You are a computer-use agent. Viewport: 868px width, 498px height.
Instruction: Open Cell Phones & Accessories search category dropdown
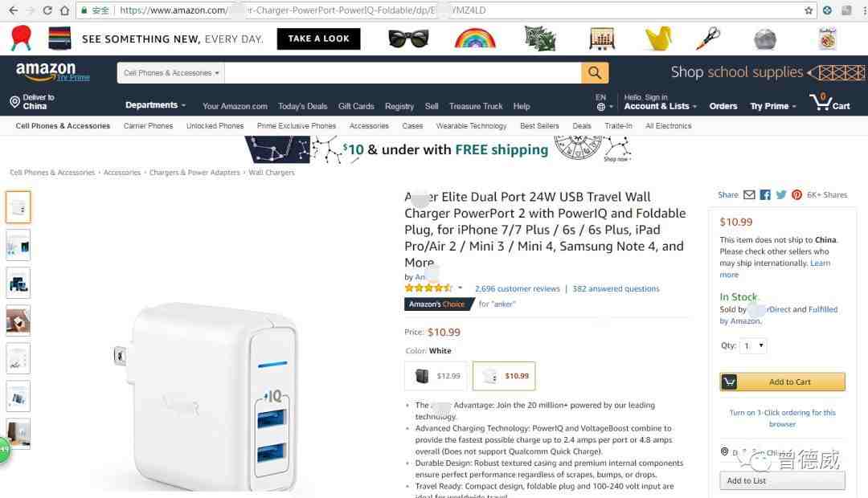(x=171, y=73)
